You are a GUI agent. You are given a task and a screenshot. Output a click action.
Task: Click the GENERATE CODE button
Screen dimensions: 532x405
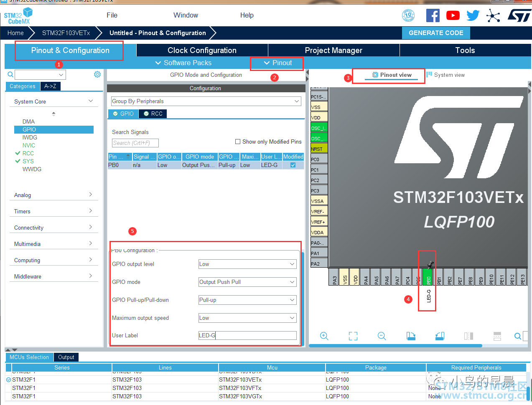(436, 33)
